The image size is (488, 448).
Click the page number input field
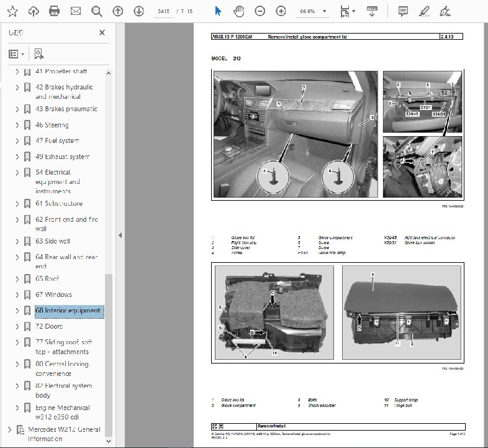[x=163, y=12]
